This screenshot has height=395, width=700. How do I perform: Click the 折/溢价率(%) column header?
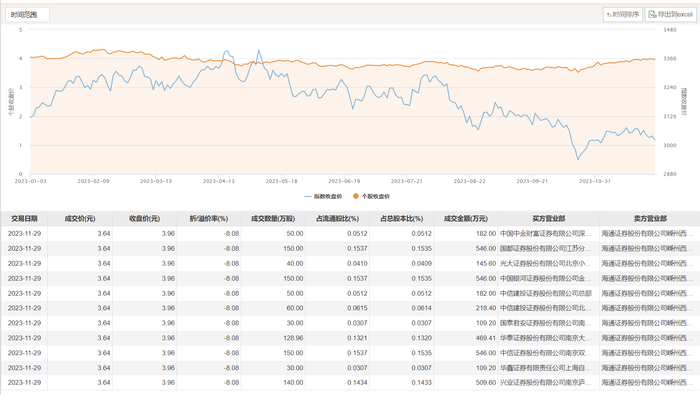tap(208, 219)
